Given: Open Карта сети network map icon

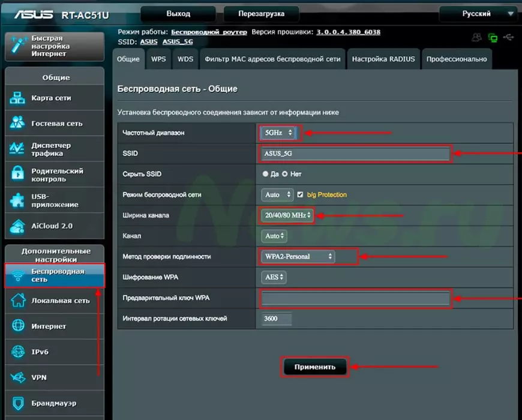Looking at the screenshot, I should point(17,98).
